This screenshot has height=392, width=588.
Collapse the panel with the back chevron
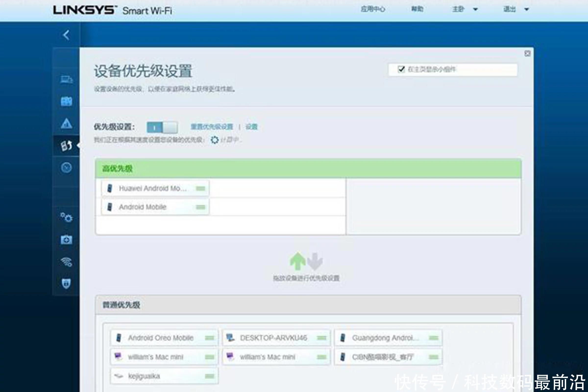(x=66, y=35)
